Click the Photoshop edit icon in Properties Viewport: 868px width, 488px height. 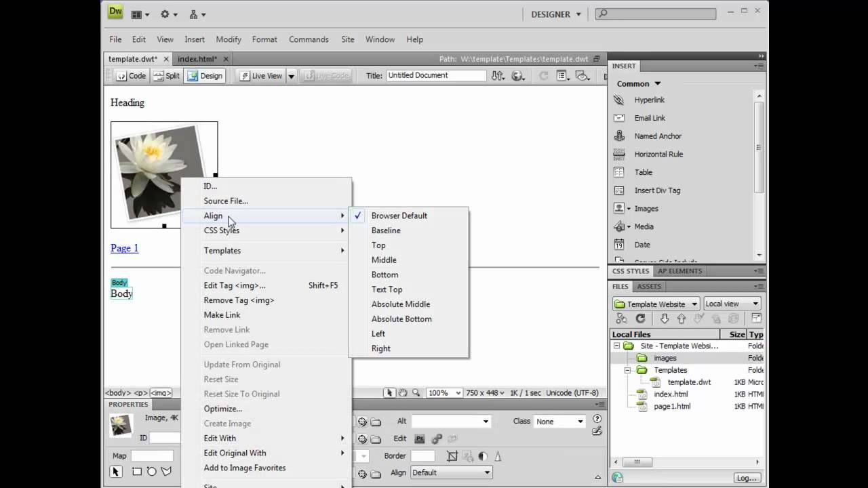coord(420,439)
